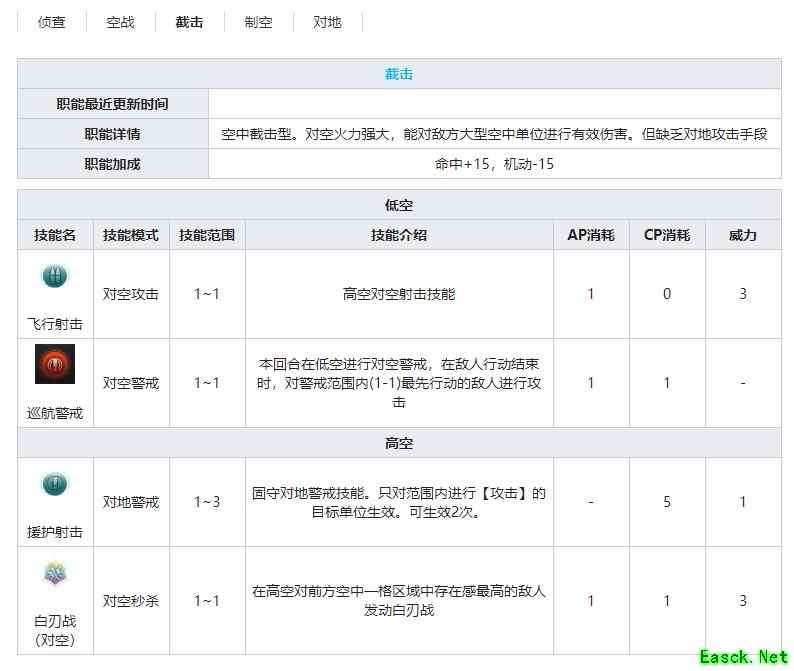The height and width of the screenshot is (671, 794).
Task: Switch to the 空战 tab
Action: [121, 22]
